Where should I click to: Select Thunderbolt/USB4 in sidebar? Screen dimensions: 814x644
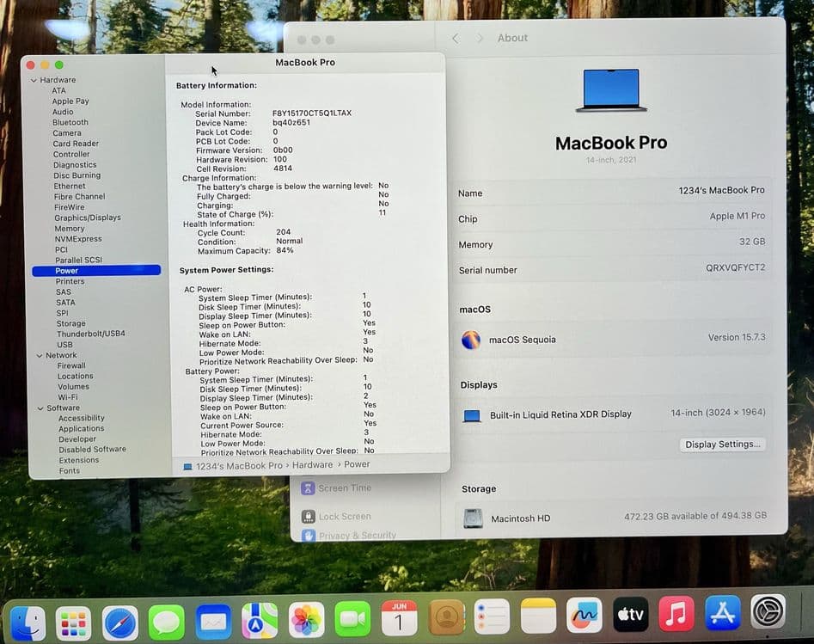click(x=91, y=334)
